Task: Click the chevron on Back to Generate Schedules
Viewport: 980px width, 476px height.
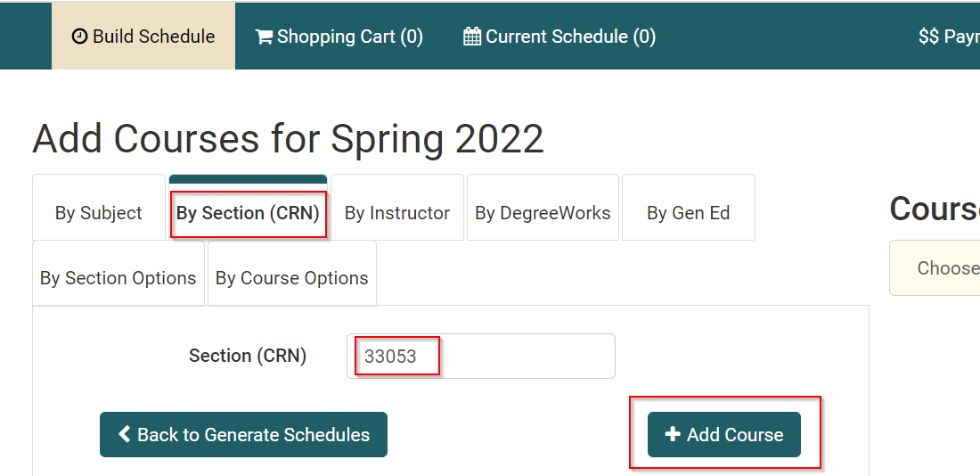Action: coord(124,435)
